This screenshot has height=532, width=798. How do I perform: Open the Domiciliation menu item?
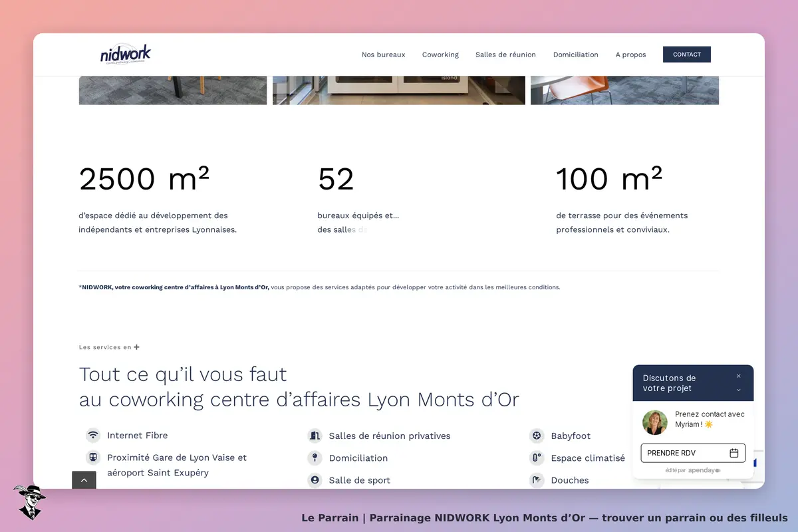(576, 55)
